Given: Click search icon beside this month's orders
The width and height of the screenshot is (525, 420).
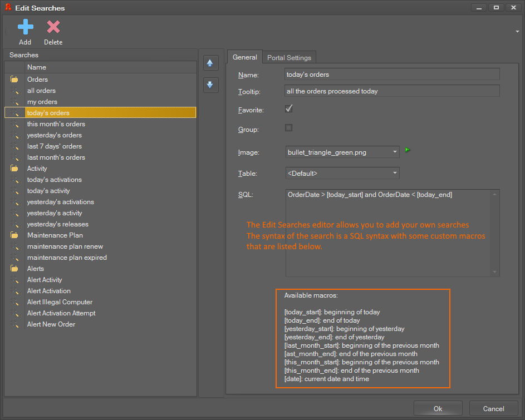Looking at the screenshot, I should pos(14,124).
